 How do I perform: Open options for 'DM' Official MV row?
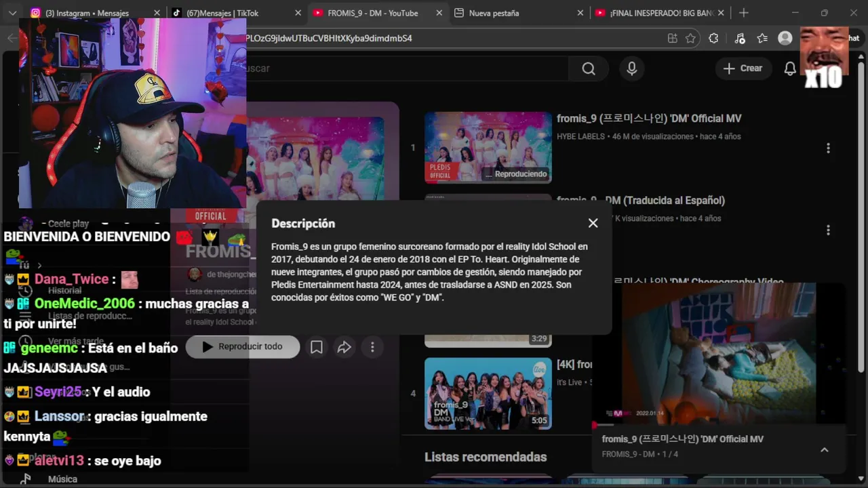(x=828, y=148)
